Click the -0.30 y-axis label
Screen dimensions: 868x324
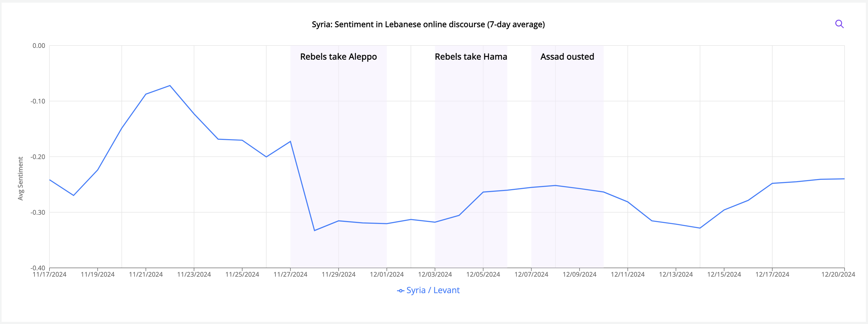[38, 212]
